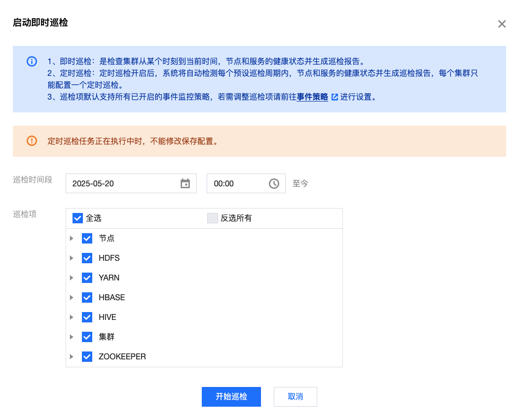Expand the 节点 tree node
521x420 pixels.
point(72,239)
